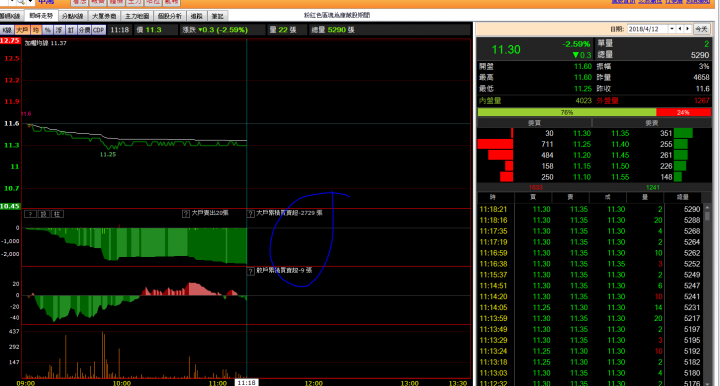Open the tab left of 筆記
The image size is (720, 386).
click(197, 16)
